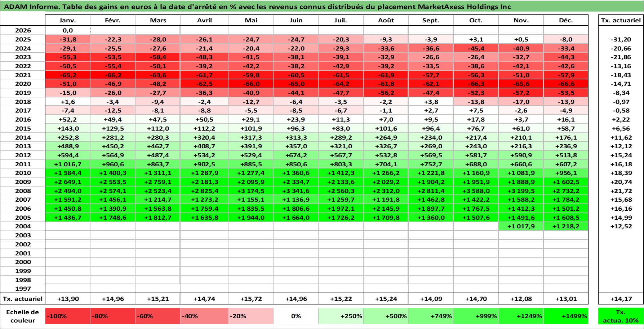Click actuarial rate +12,52 for 2004
Image resolution: width=644 pixels, height=329 pixels.
[621, 226]
